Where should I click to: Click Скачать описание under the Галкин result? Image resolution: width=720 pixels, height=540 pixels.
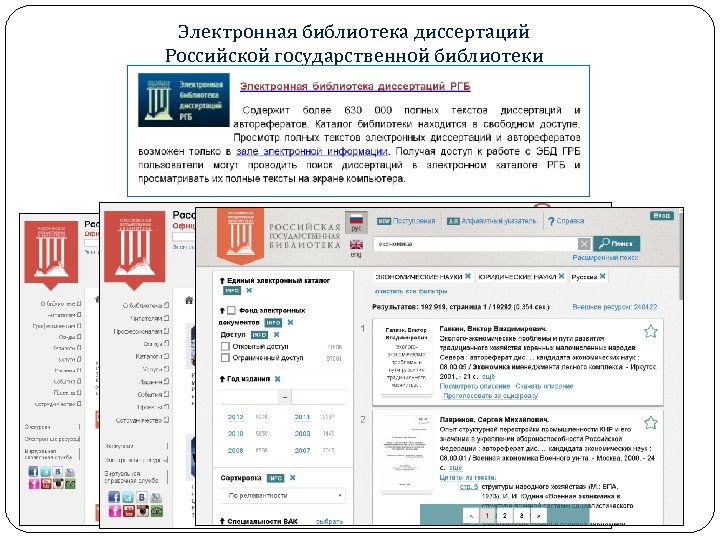(x=544, y=386)
